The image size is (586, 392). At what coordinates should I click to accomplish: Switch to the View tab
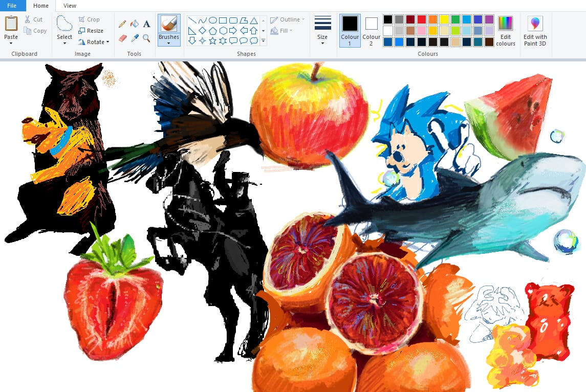(x=70, y=6)
